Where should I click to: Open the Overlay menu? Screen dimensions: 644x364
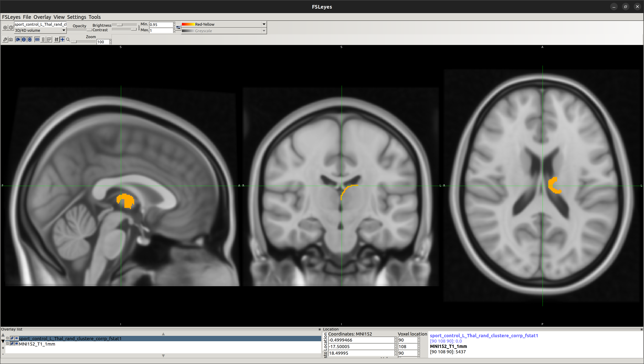point(42,17)
